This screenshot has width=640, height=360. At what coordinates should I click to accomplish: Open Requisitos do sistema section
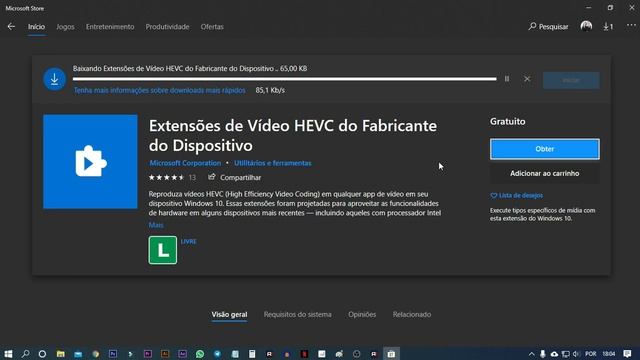click(x=298, y=314)
